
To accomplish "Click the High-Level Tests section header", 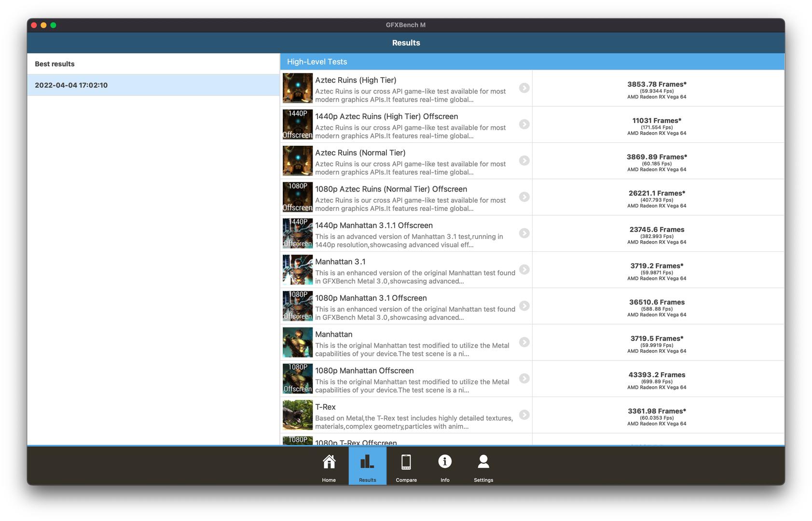I will pos(532,62).
